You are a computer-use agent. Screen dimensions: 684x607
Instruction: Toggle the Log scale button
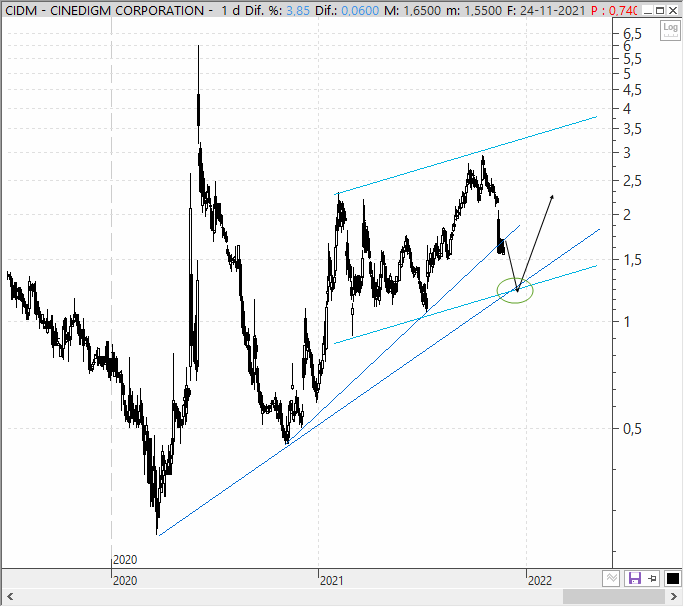pyautogui.click(x=670, y=30)
